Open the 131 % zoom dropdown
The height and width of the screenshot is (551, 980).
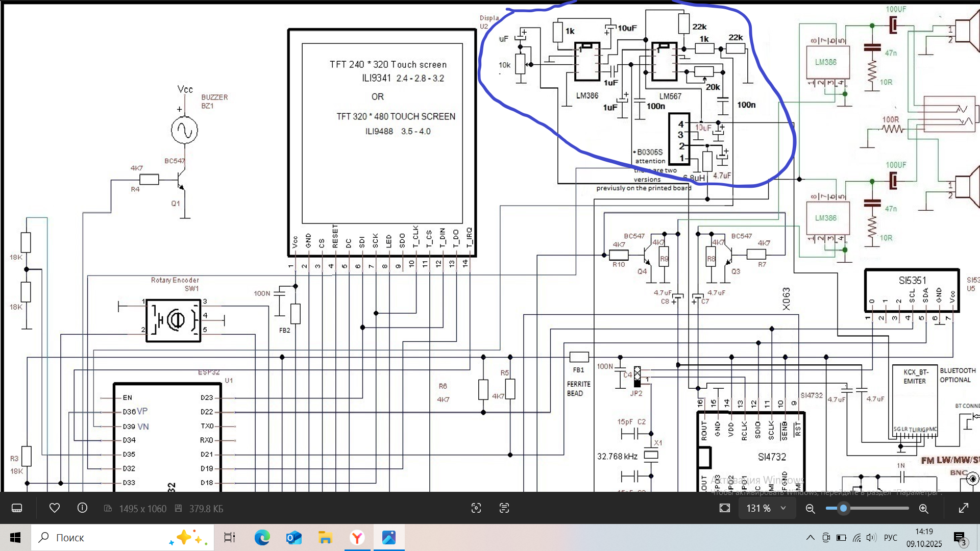pyautogui.click(x=766, y=508)
